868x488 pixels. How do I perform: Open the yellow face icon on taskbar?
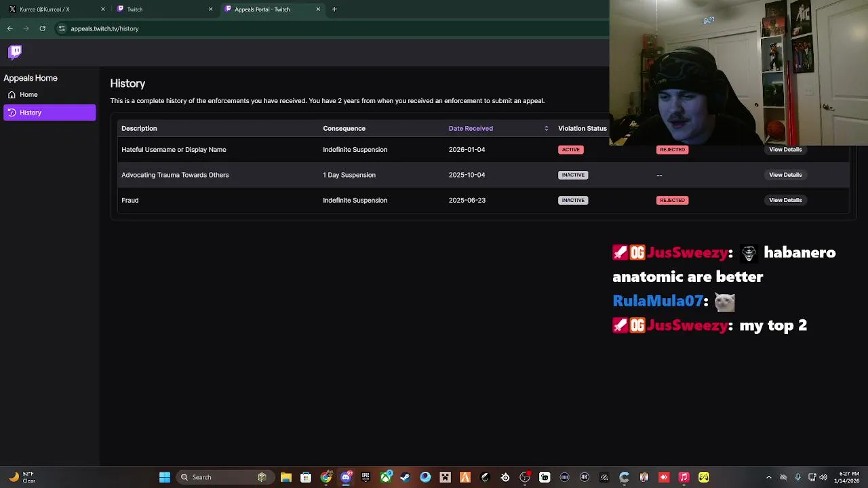704,477
